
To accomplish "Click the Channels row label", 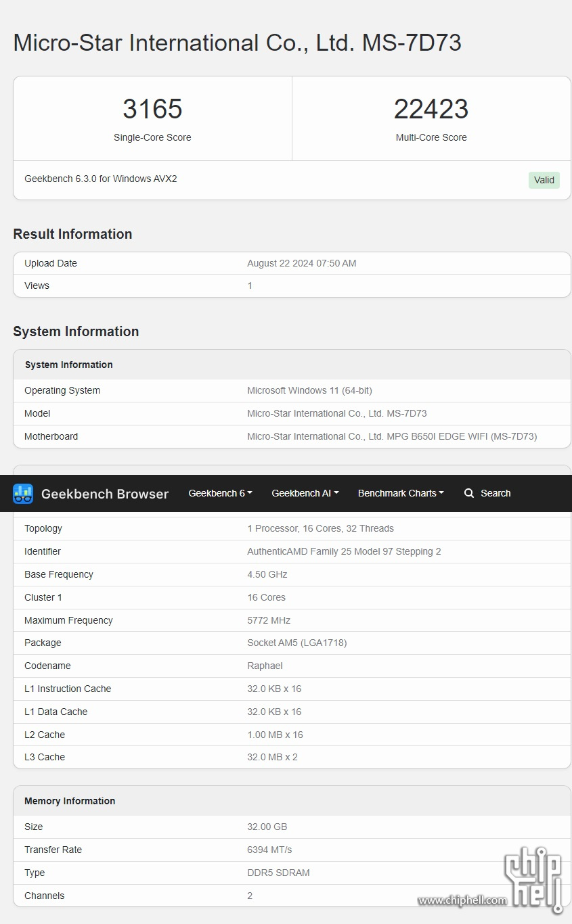I will (x=45, y=896).
